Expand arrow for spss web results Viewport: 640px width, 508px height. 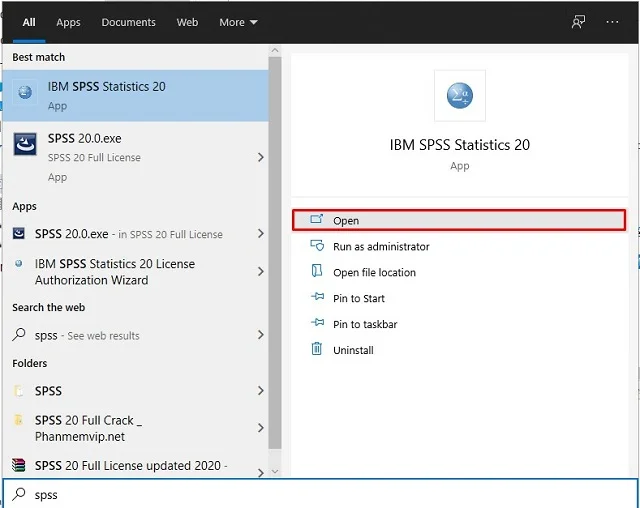(261, 335)
